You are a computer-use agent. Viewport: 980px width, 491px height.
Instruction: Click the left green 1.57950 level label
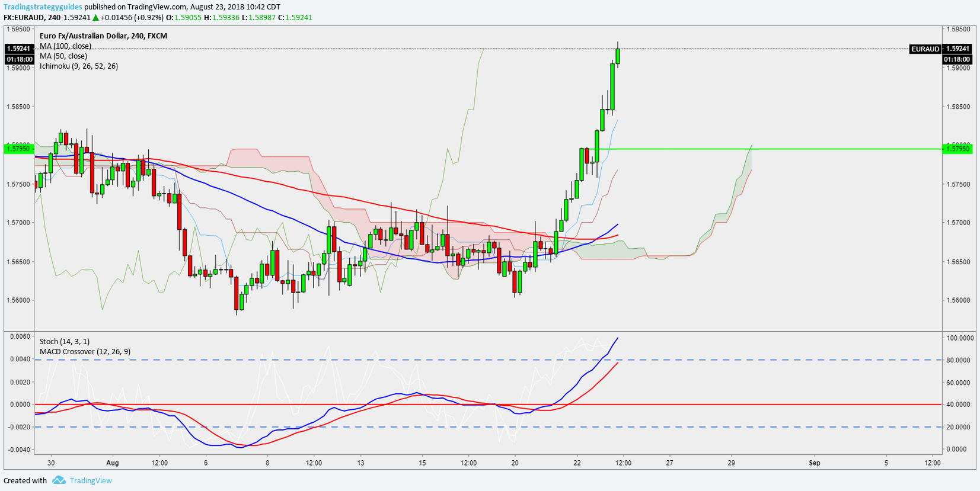tap(18, 149)
